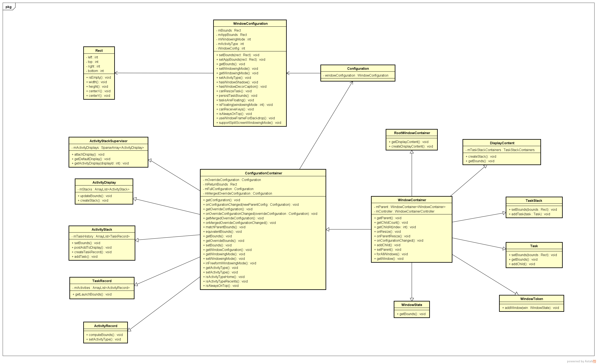This screenshot has height=364, width=597.
Task: Click the TaskStack class title
Action: tap(534, 201)
